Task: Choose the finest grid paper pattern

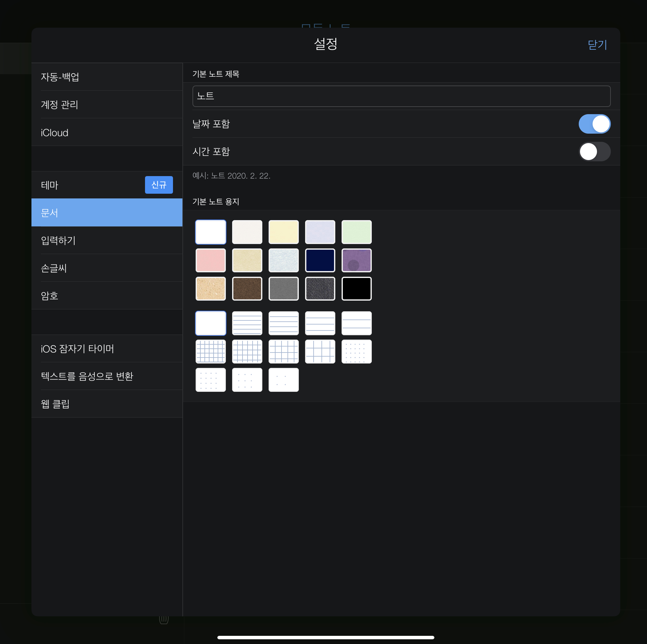Action: pos(210,352)
